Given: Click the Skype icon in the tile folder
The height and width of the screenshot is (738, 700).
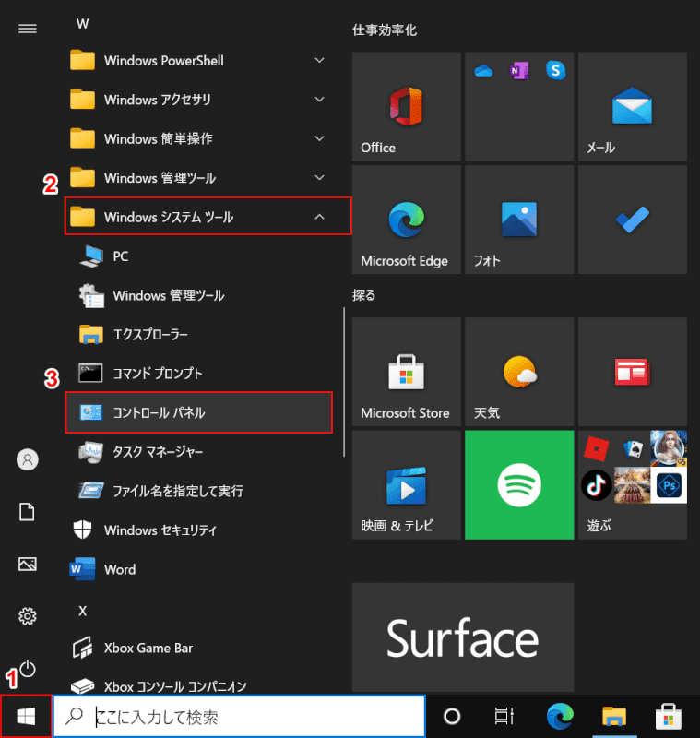Looking at the screenshot, I should tap(555, 71).
